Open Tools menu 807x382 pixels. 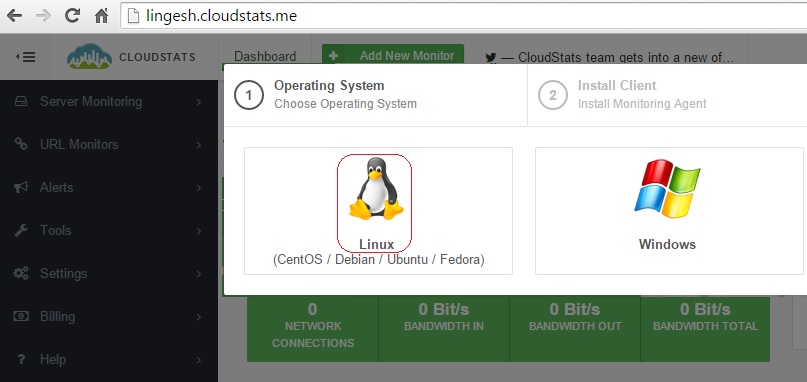(109, 230)
